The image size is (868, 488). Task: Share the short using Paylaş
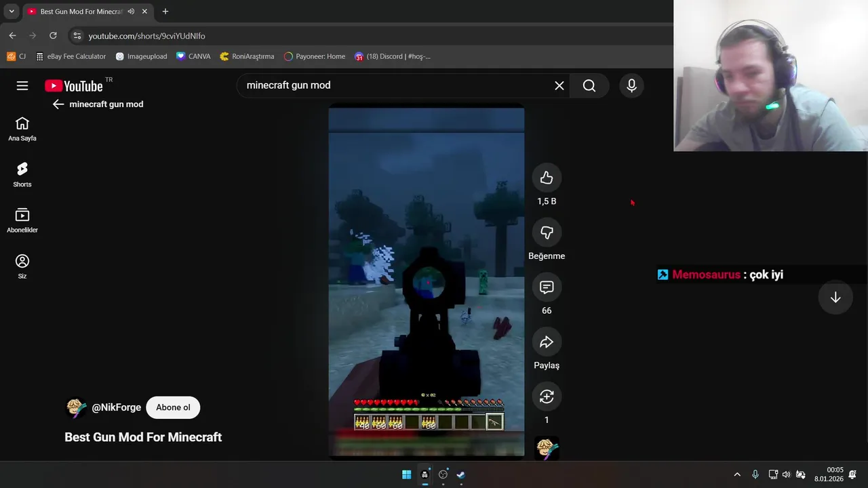pyautogui.click(x=547, y=342)
